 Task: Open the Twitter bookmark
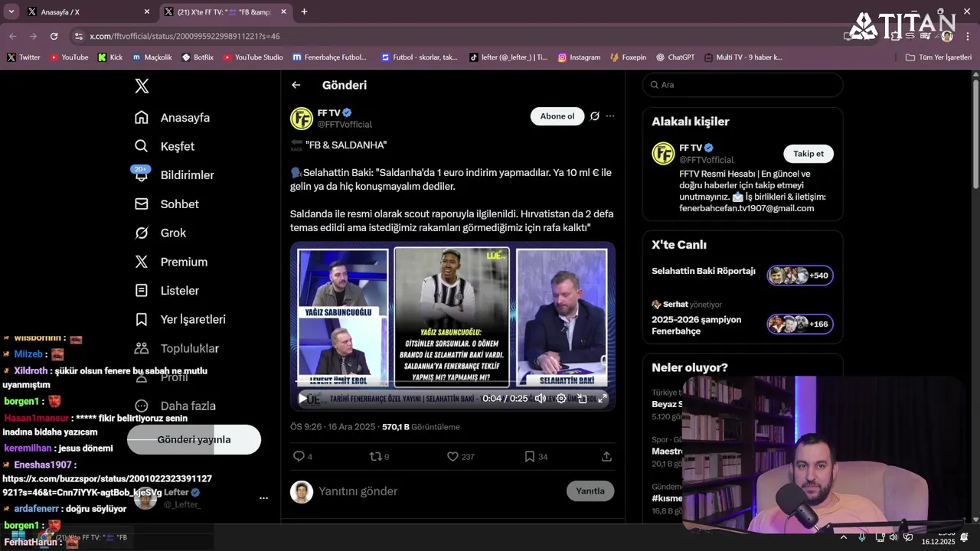click(24, 57)
